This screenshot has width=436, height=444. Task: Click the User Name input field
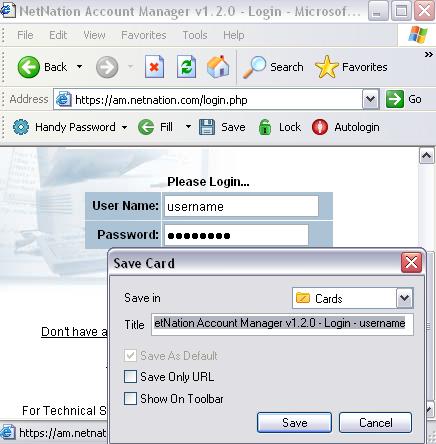241,206
